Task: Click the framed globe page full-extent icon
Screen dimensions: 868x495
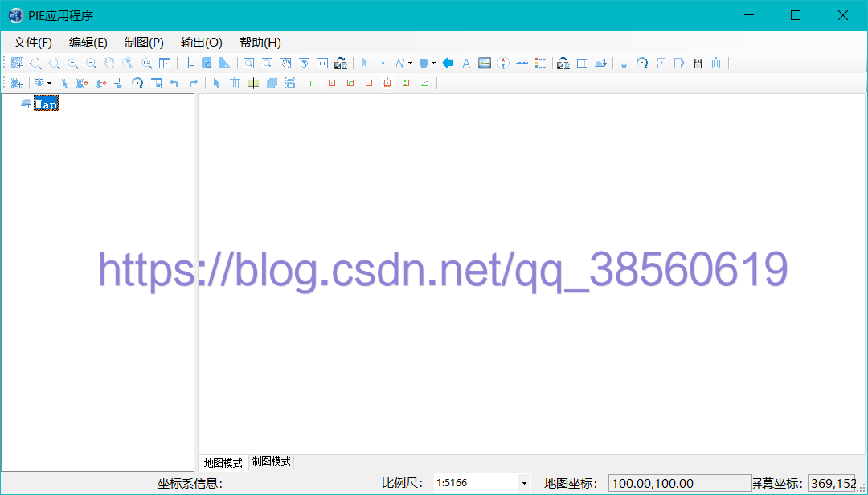Action: click(x=304, y=63)
